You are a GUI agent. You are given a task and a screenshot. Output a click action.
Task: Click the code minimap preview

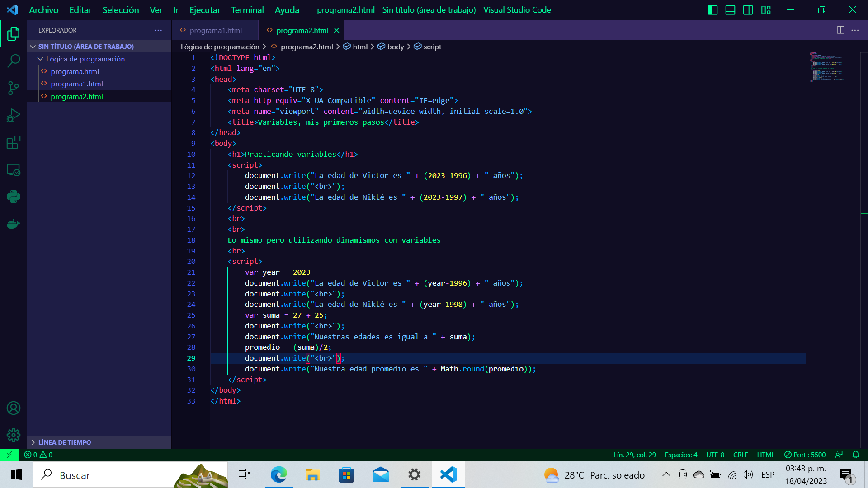point(826,67)
